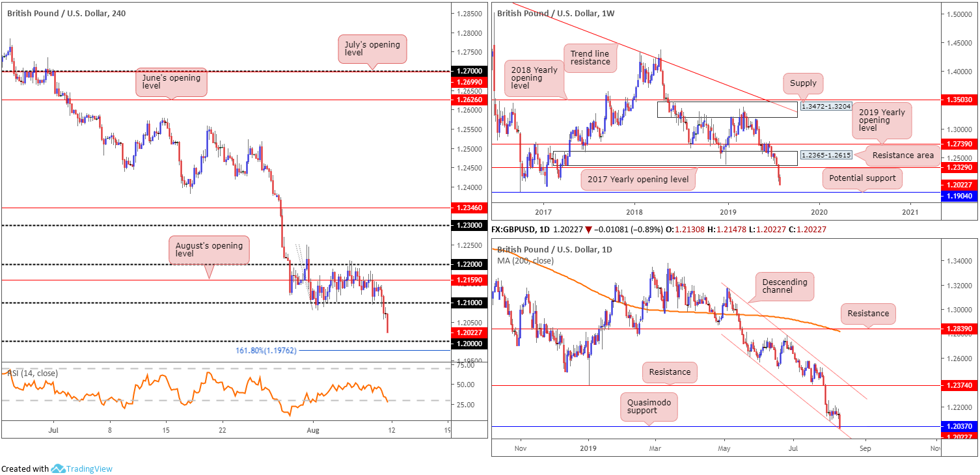Screen dimensions: 980x475
Task: Click the 'Supply' callout on weekly chart
Action: point(804,83)
